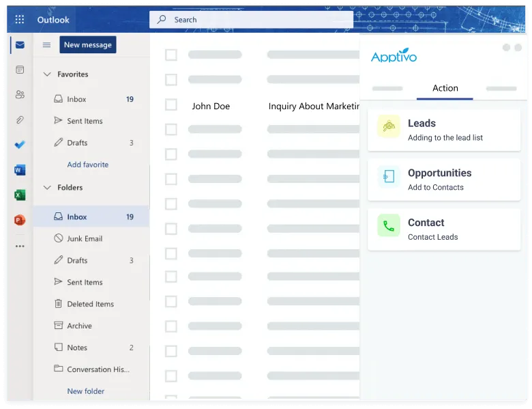Click Deleted Items trash icon
The width and height of the screenshot is (532, 409).
click(59, 303)
